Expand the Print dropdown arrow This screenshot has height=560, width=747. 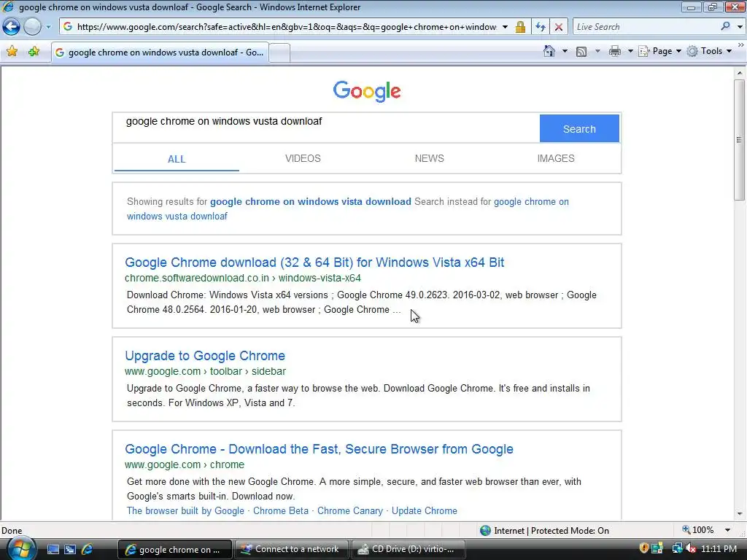coord(630,51)
